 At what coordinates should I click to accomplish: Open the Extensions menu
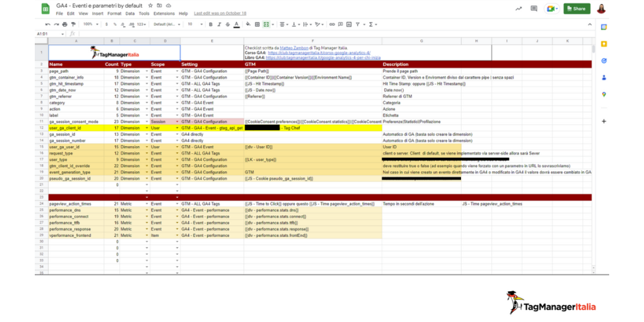tap(164, 14)
